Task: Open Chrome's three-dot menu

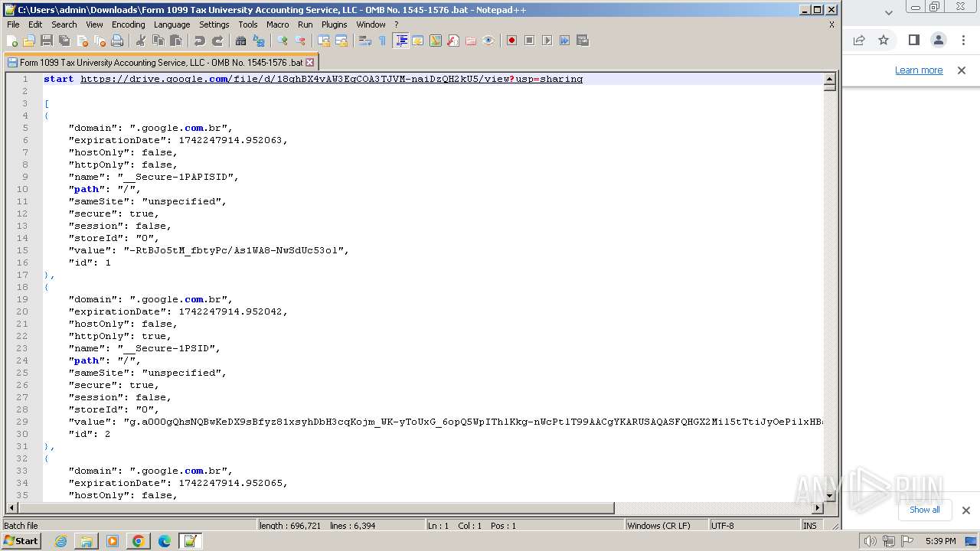Action: pos(963,40)
